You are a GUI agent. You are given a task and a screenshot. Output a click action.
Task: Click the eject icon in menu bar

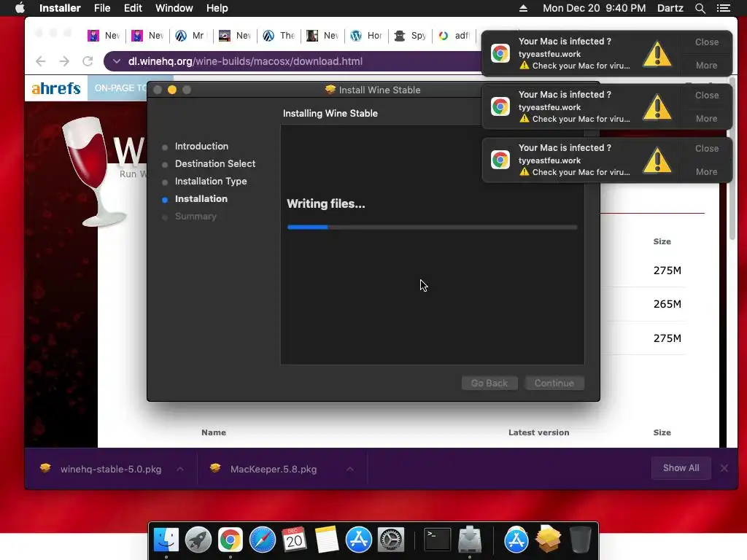click(523, 8)
